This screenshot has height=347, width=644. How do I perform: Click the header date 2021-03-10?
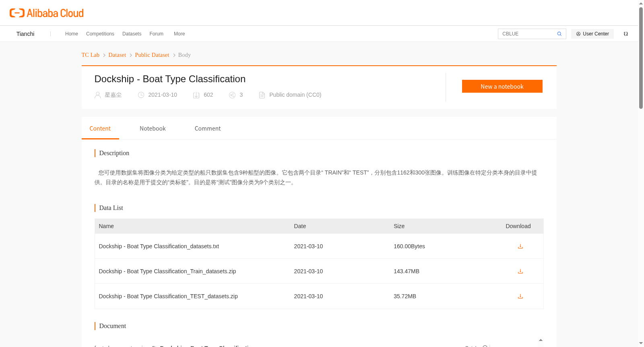[x=163, y=95]
